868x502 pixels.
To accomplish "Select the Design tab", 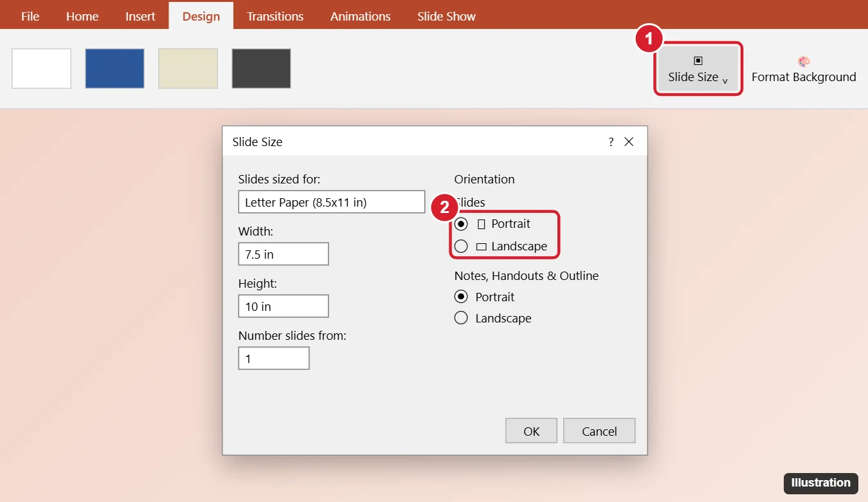I will pos(201,16).
